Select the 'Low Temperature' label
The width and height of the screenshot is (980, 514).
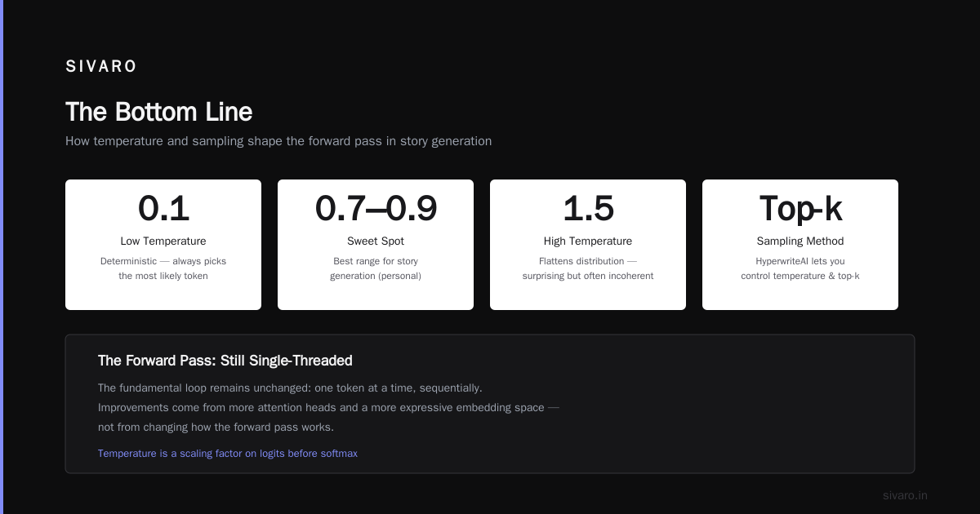(163, 241)
